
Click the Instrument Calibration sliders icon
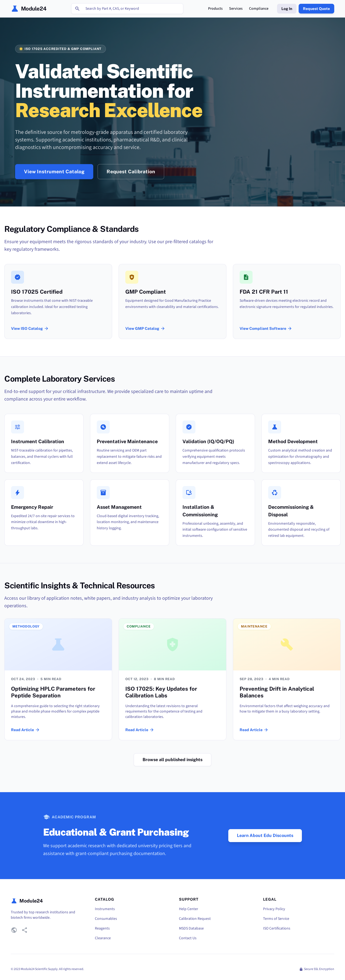(18, 427)
